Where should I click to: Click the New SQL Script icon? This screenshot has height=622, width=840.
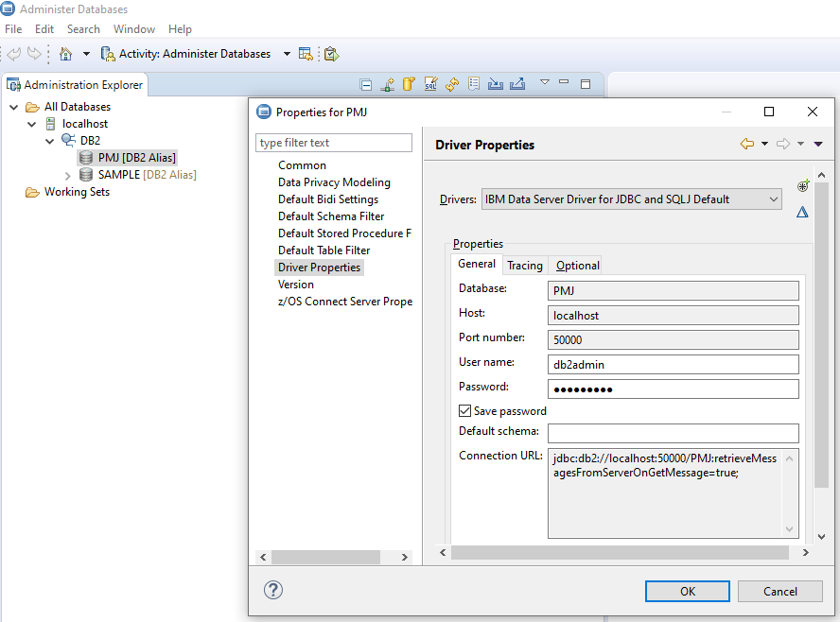coord(430,84)
